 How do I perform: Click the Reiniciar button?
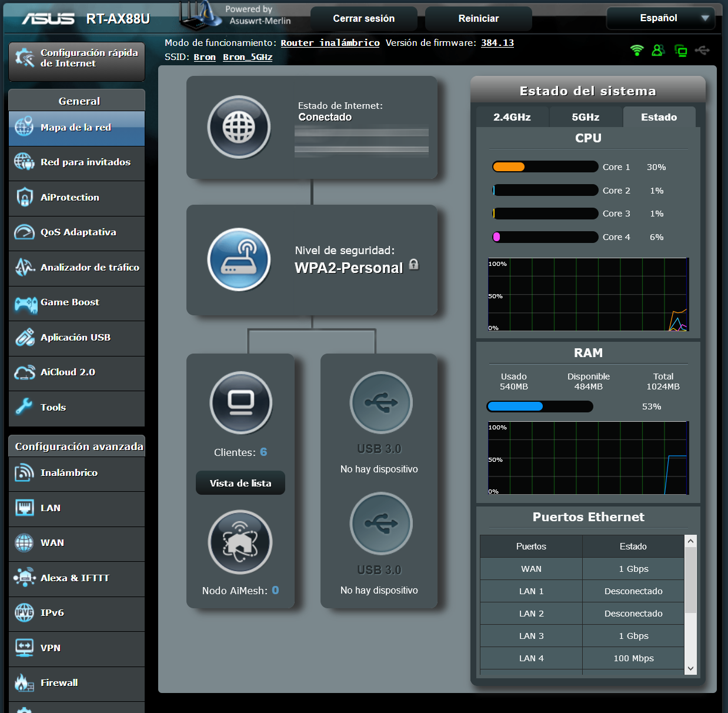coord(479,19)
